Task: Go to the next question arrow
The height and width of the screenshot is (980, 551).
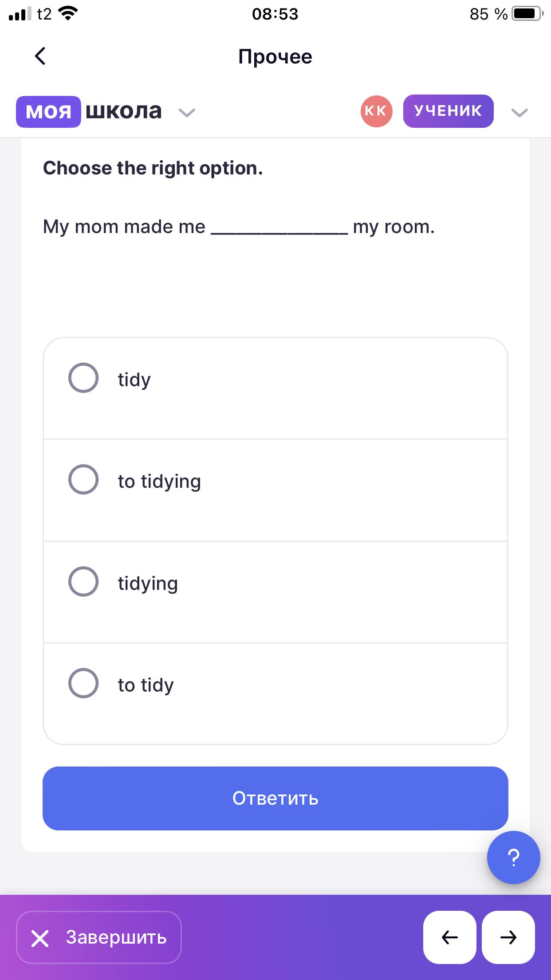Action: [x=508, y=937]
